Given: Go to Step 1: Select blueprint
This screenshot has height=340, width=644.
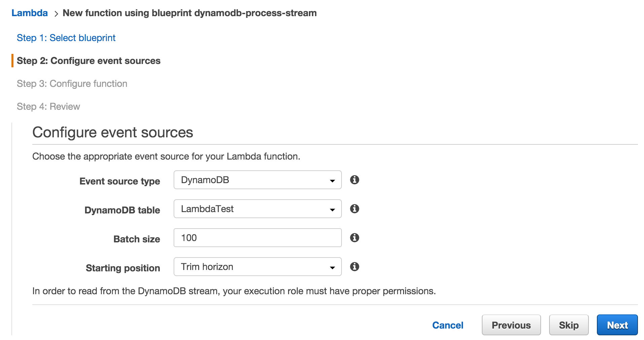Looking at the screenshot, I should tap(66, 38).
